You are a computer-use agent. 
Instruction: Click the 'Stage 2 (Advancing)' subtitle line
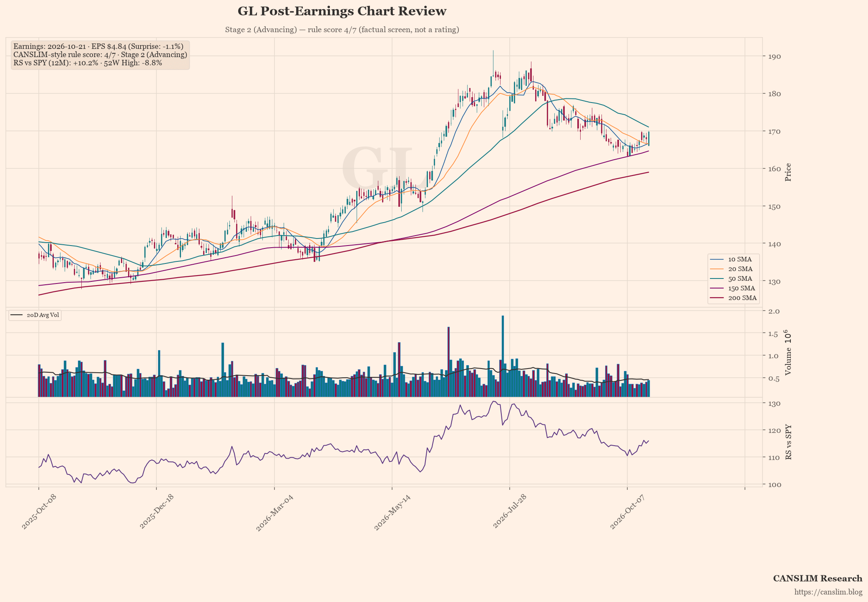coord(342,30)
